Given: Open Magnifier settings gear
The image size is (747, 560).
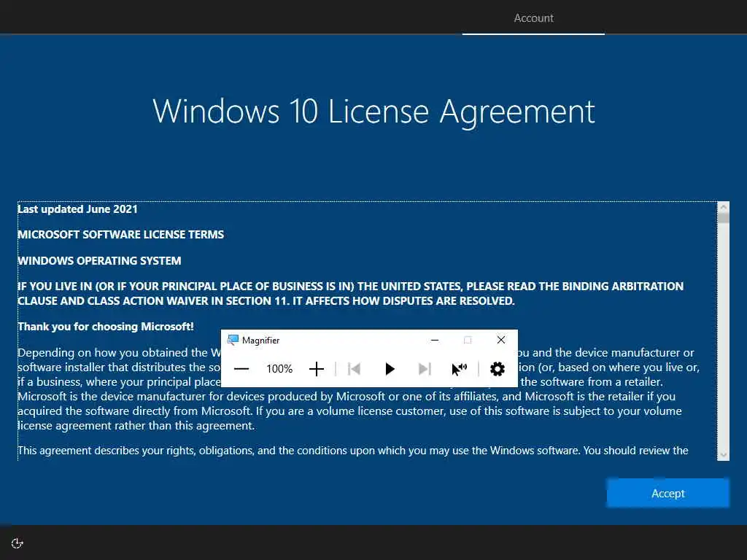Looking at the screenshot, I should pos(498,369).
